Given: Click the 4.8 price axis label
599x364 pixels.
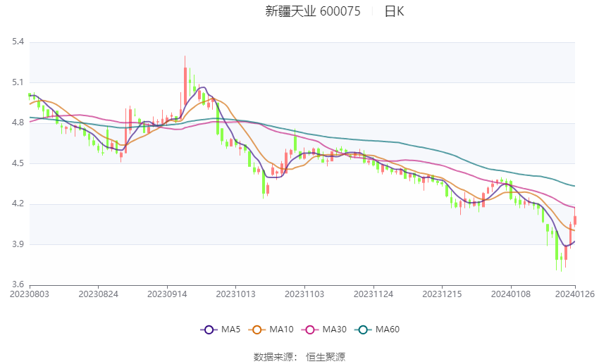Looking at the screenshot, I should tap(18, 123).
